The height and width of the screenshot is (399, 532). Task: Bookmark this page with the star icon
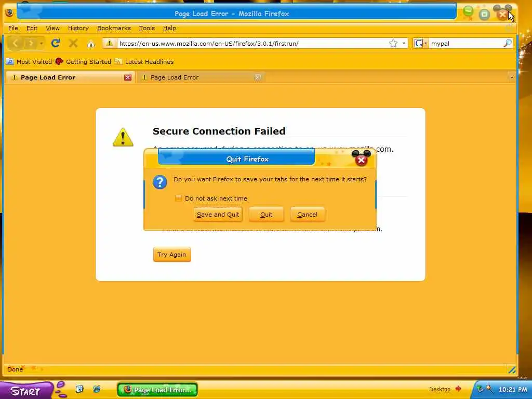coord(393,43)
